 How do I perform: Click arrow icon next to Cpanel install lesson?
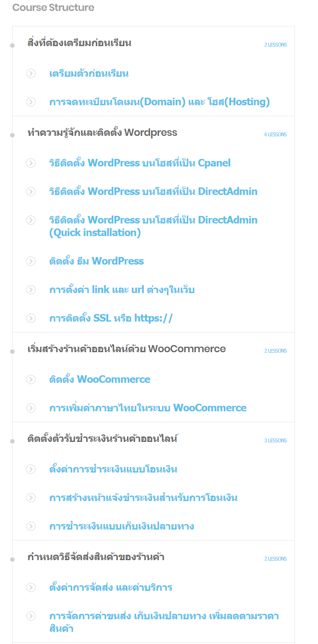pos(31,163)
